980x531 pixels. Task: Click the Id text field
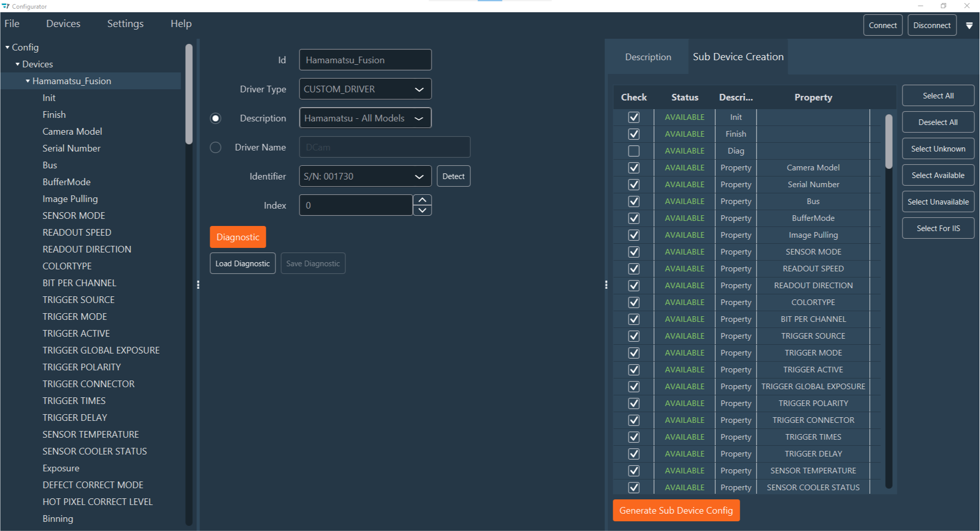(365, 60)
